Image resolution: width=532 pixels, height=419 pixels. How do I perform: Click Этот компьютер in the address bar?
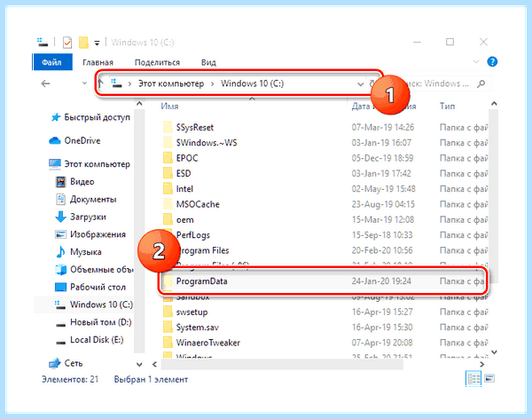point(171,83)
